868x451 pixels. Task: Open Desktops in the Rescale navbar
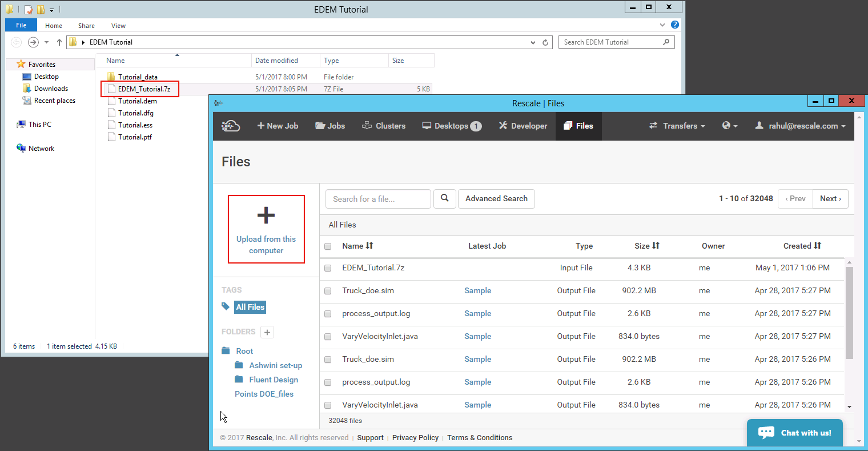tap(452, 126)
